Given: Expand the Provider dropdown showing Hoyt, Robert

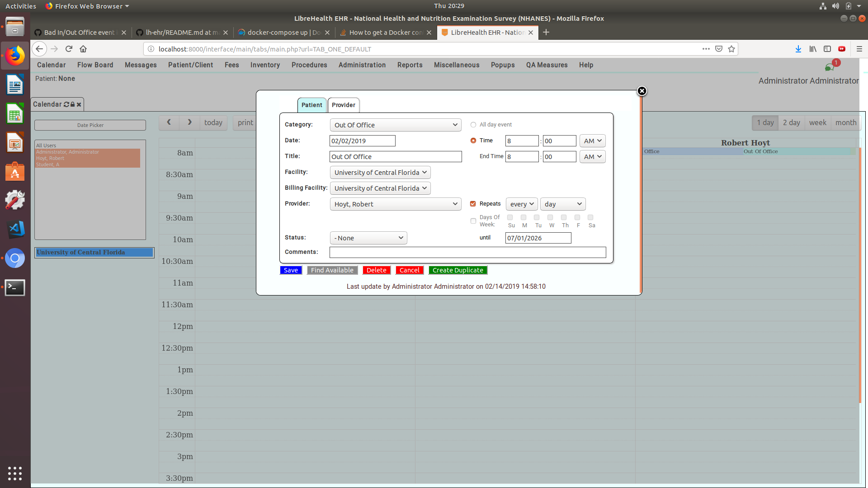Looking at the screenshot, I should (396, 204).
